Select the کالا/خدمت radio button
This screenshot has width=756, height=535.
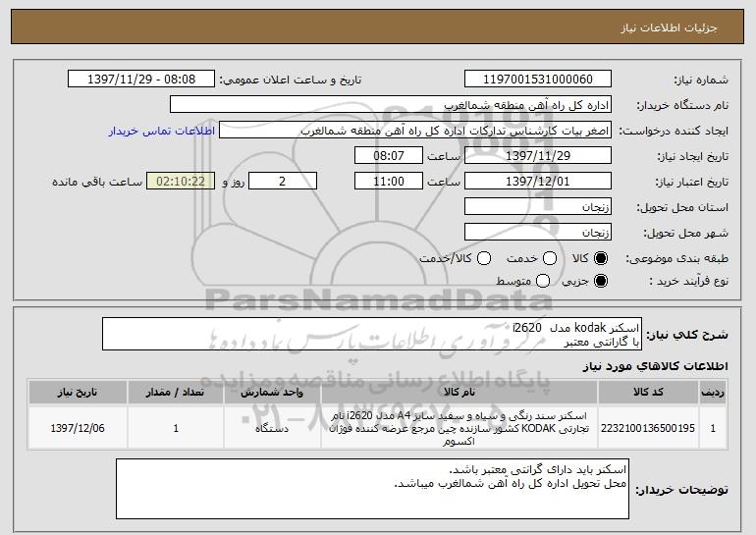click(484, 258)
